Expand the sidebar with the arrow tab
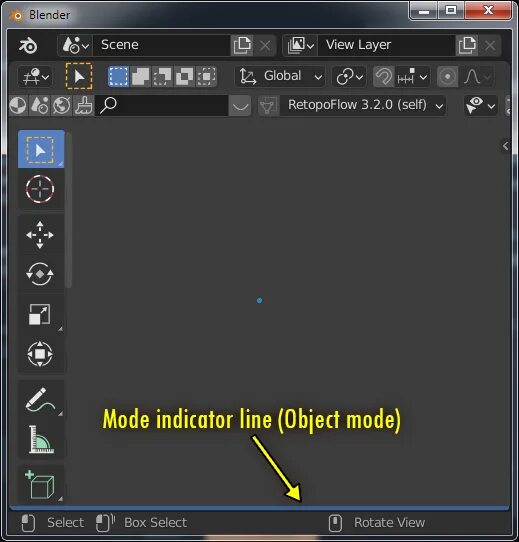 [505, 146]
